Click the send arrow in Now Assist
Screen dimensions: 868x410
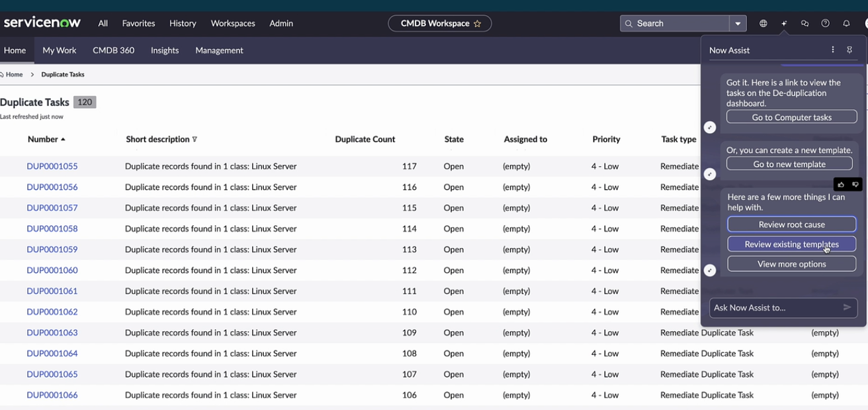tap(847, 307)
